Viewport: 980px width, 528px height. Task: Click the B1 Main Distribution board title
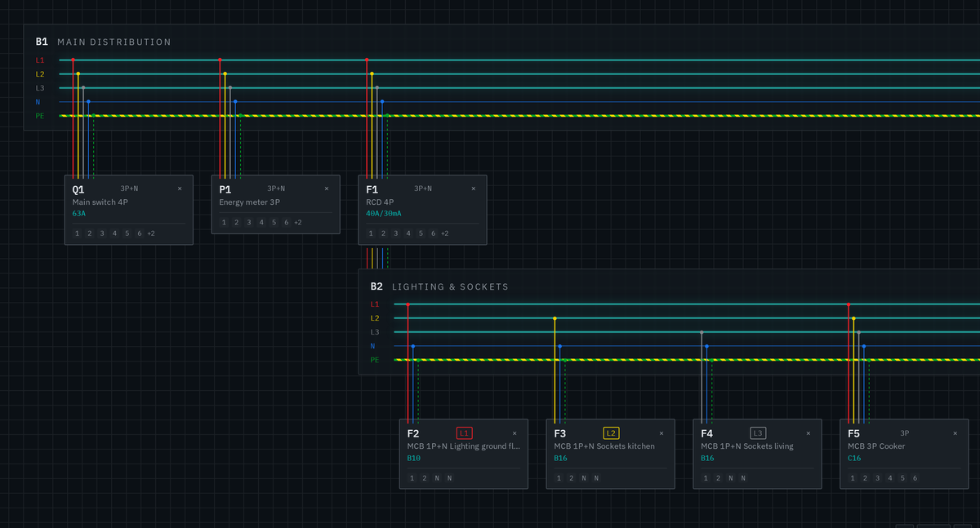[104, 42]
